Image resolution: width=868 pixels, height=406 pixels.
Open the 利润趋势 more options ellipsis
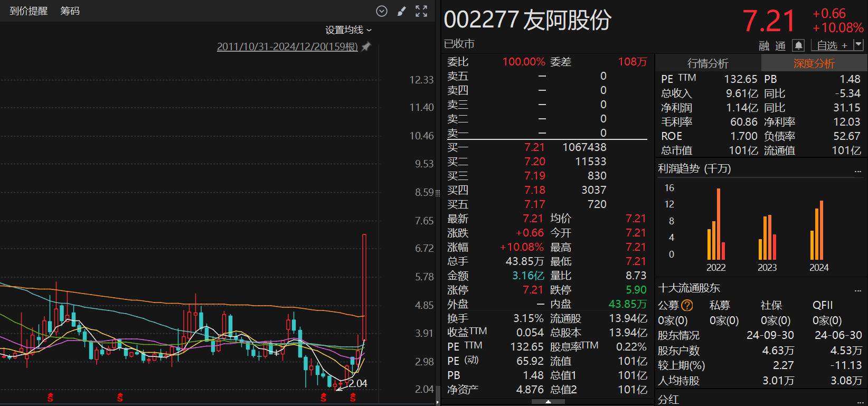(858, 171)
